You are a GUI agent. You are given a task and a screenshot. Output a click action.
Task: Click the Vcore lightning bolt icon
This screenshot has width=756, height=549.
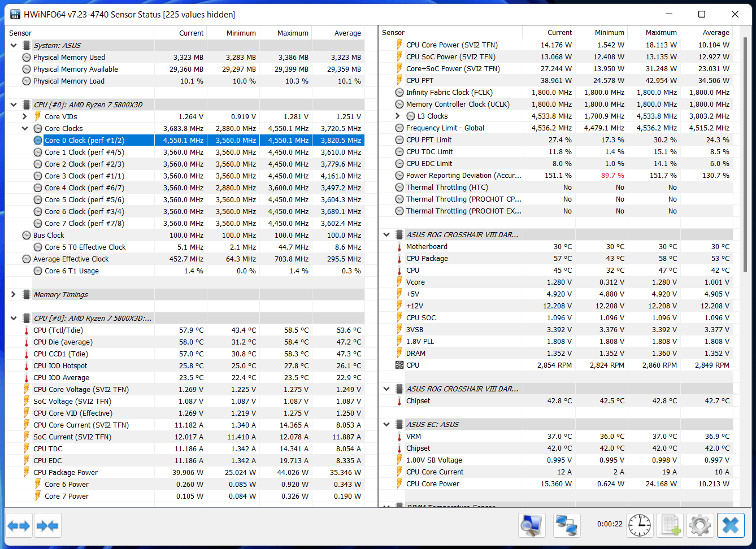tap(399, 282)
